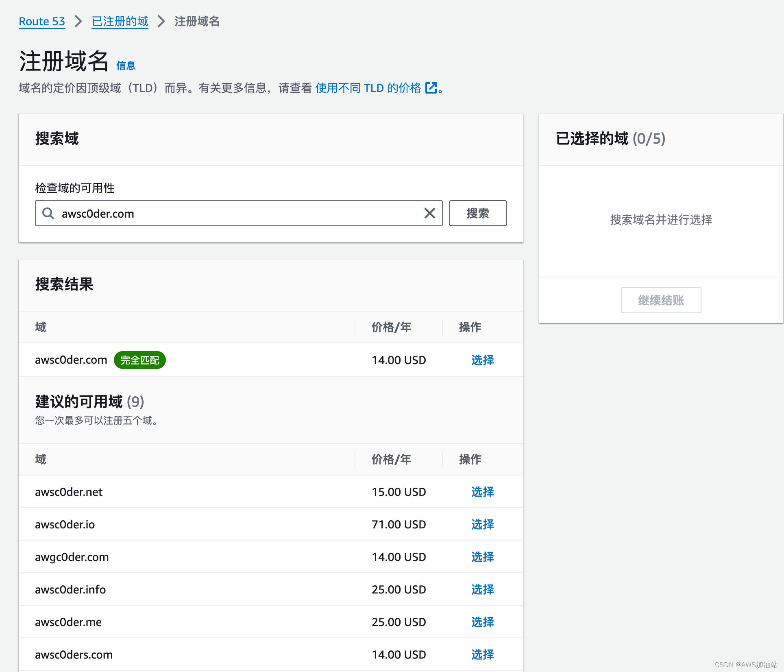
Task: Select the exact match awsc0der.com domain
Action: (x=482, y=360)
